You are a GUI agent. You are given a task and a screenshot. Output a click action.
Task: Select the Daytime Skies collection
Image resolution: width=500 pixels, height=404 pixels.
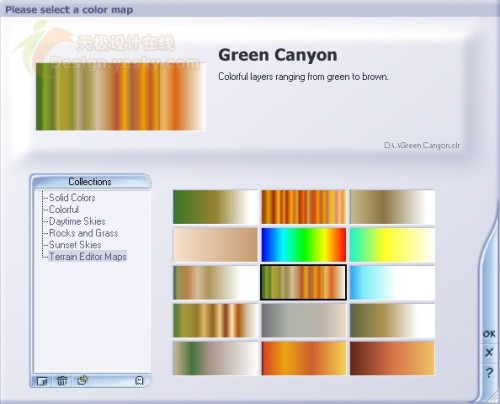(x=77, y=221)
